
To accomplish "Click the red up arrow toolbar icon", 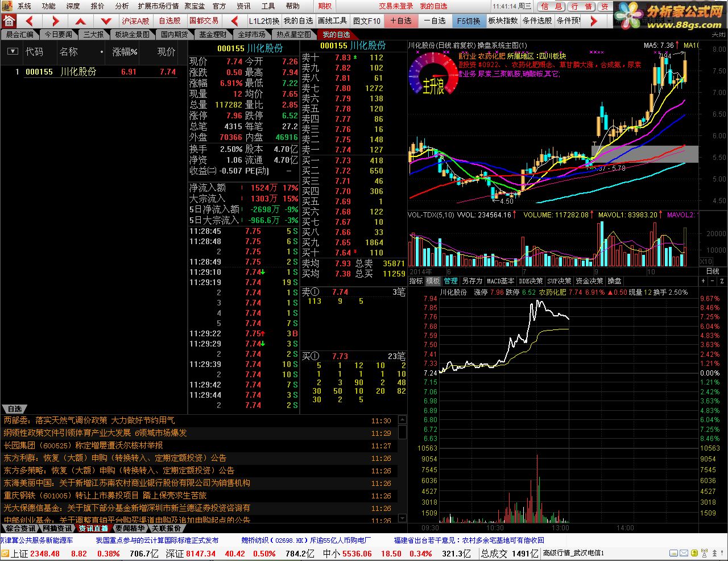I will click(x=80, y=21).
